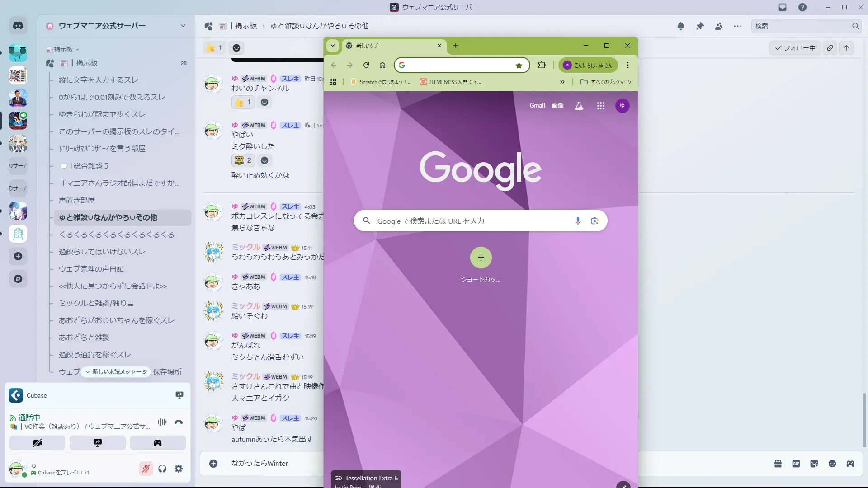Open Chrome tab search dropdown
This screenshot has width=868, height=488.
click(333, 46)
